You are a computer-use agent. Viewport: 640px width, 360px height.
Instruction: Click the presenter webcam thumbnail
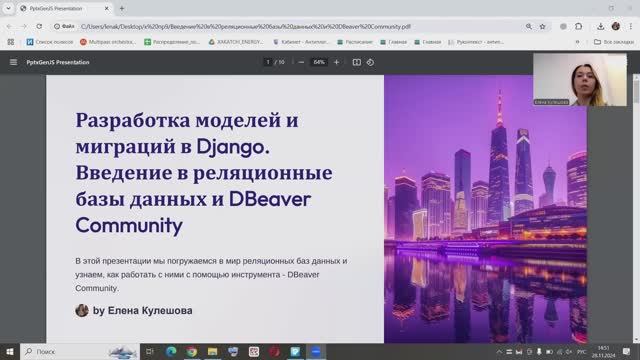coord(580,80)
